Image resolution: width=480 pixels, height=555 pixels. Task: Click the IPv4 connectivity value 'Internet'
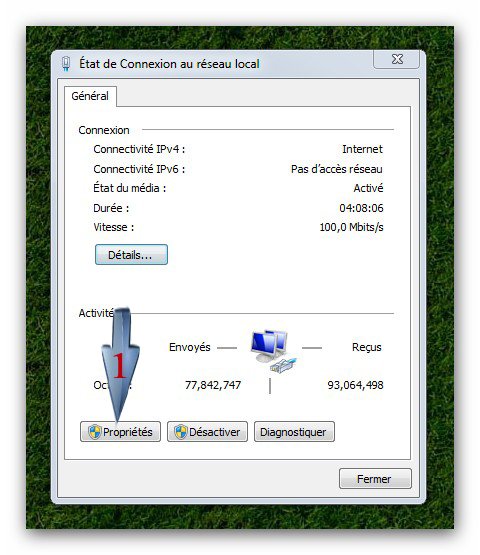click(x=362, y=149)
